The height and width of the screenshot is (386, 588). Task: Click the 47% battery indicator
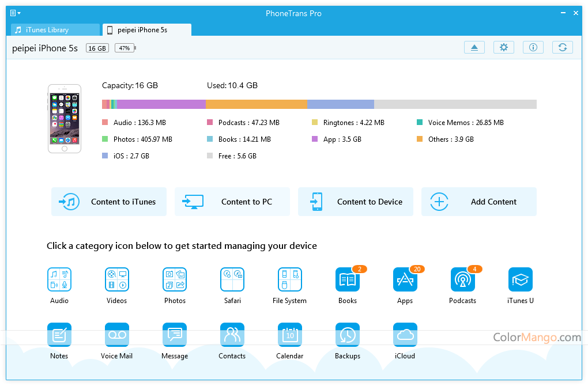pyautogui.click(x=125, y=48)
